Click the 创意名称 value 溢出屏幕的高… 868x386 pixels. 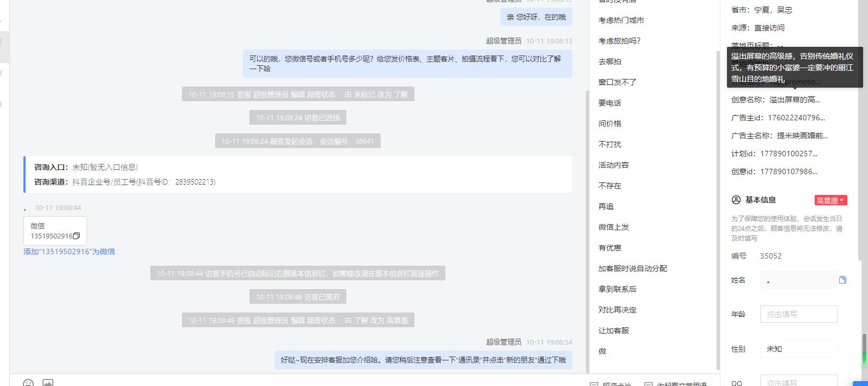794,100
